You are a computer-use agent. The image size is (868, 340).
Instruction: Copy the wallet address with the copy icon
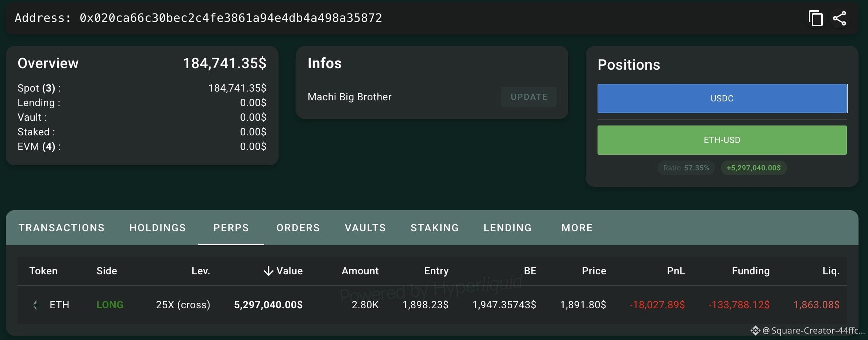point(815,18)
